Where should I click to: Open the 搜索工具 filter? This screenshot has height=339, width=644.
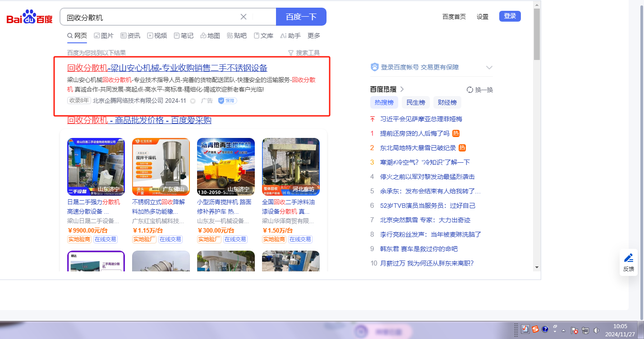(304, 53)
